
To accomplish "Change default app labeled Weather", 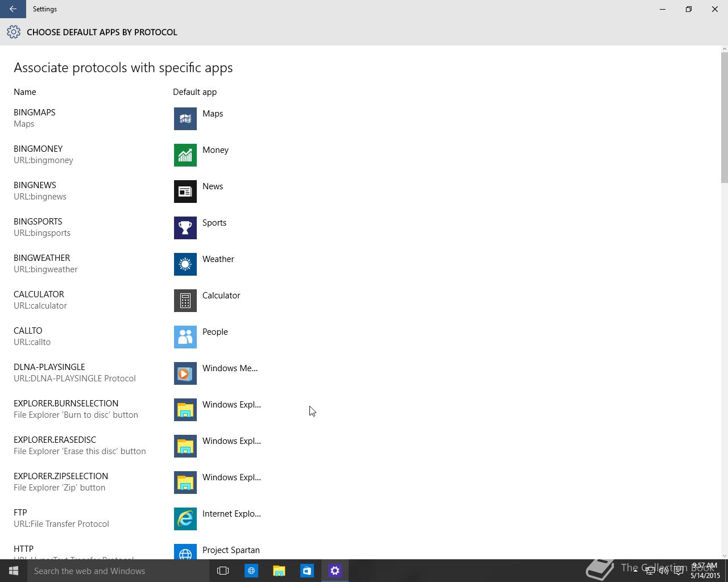I will [x=218, y=259].
